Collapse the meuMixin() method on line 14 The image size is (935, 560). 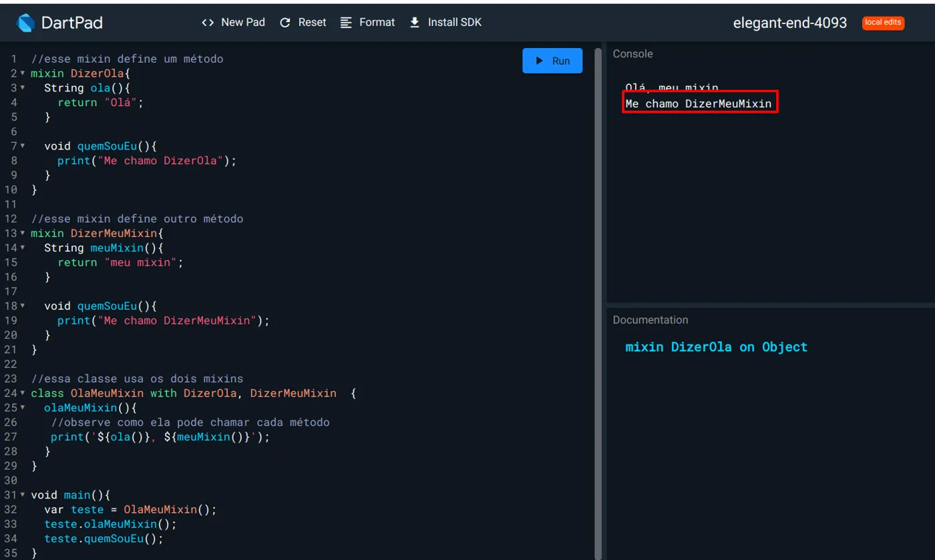click(x=23, y=248)
